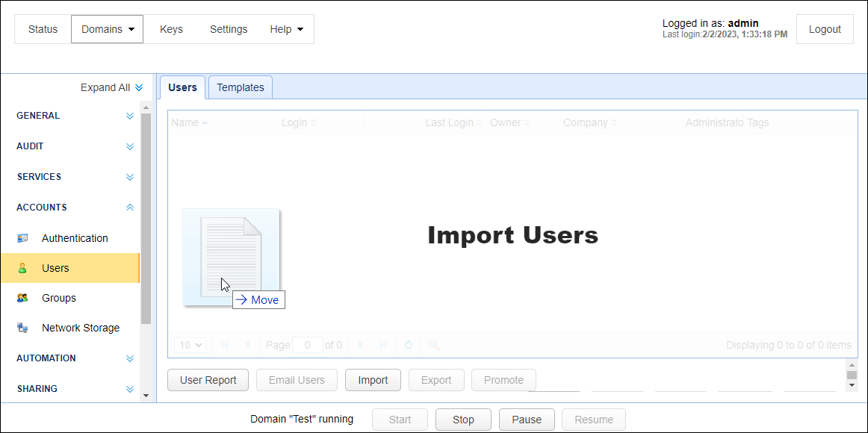Jump to last page using skip-to-end icon
This screenshot has width=868, height=433.
[383, 345]
